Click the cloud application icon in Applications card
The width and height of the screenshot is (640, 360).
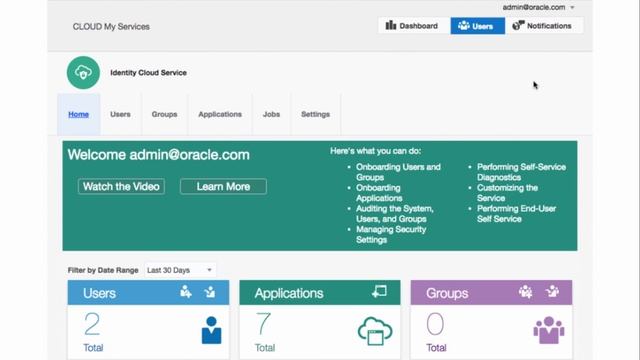pos(375,331)
